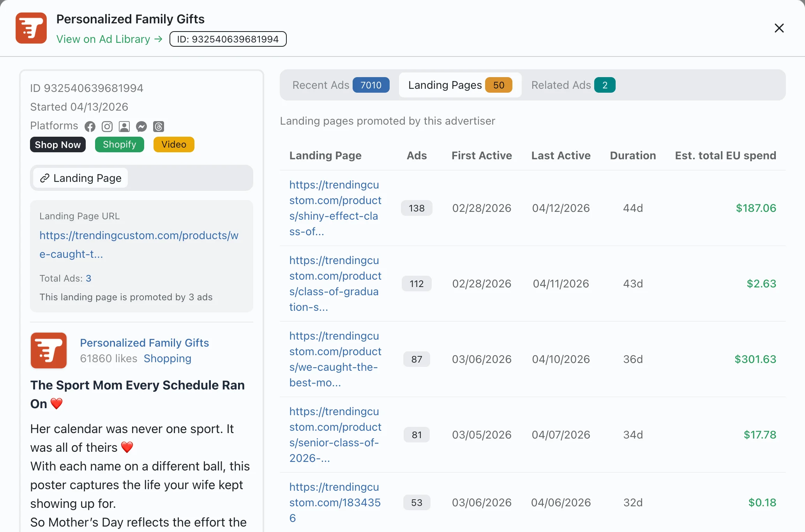Viewport: 805px width, 532px height.
Task: Toggle the Video tag filter
Action: click(173, 144)
